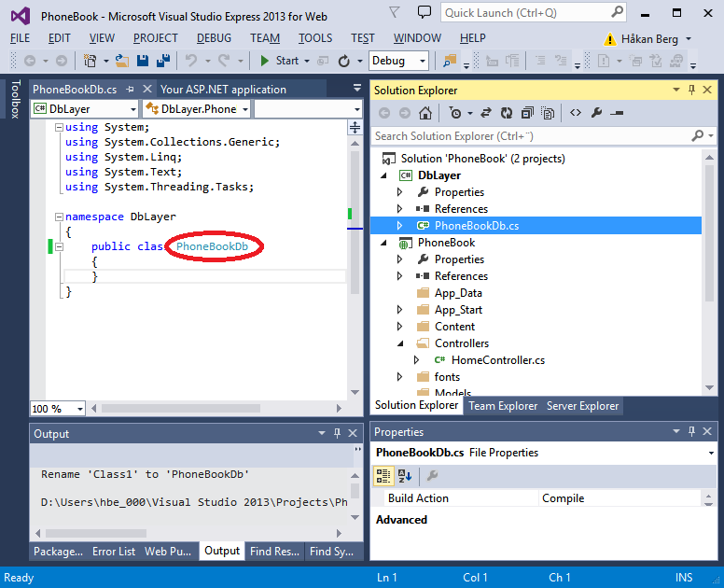The image size is (724, 588).
Task: Open the Toolbox side panel
Action: [15, 99]
